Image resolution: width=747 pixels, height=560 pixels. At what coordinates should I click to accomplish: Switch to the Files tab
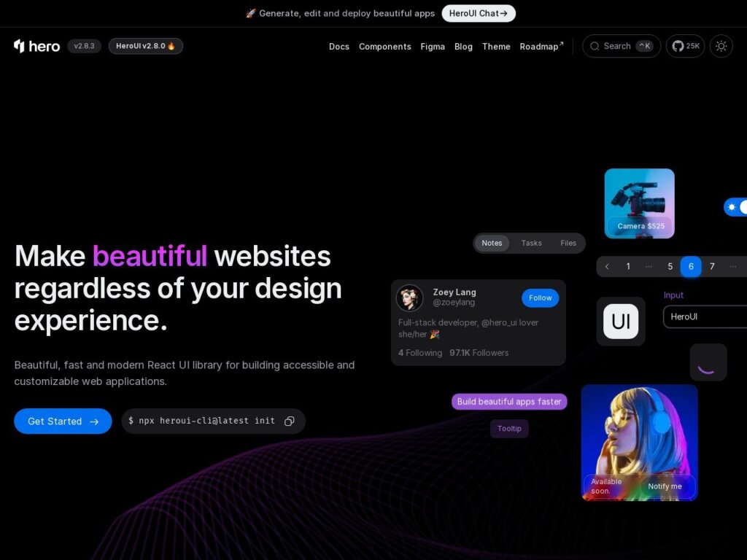pyautogui.click(x=568, y=243)
